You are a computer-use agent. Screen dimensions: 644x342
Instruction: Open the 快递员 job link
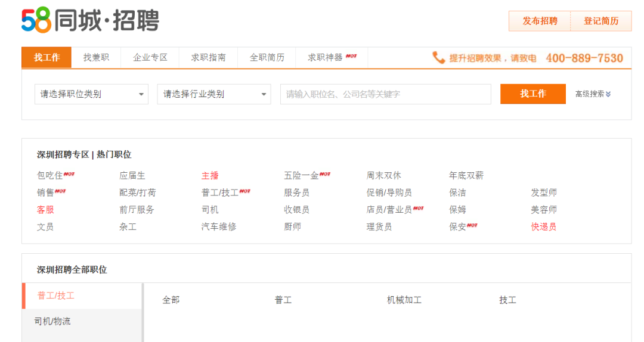point(543,227)
